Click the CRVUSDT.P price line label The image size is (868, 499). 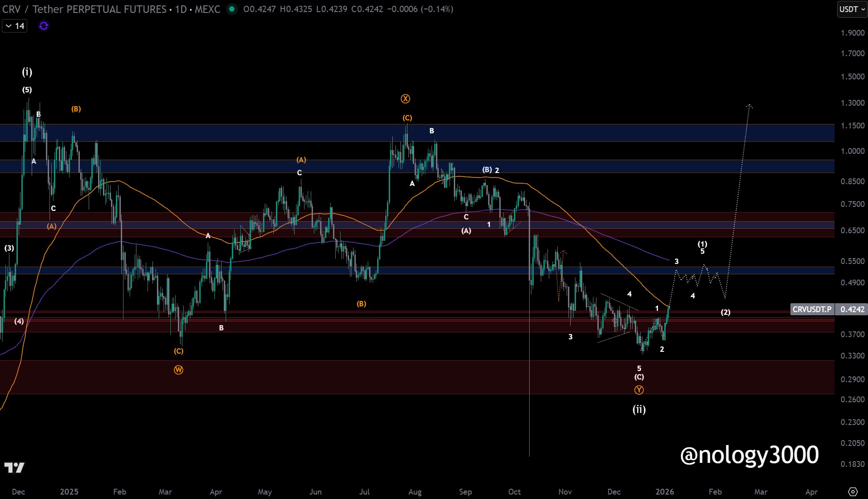(811, 309)
